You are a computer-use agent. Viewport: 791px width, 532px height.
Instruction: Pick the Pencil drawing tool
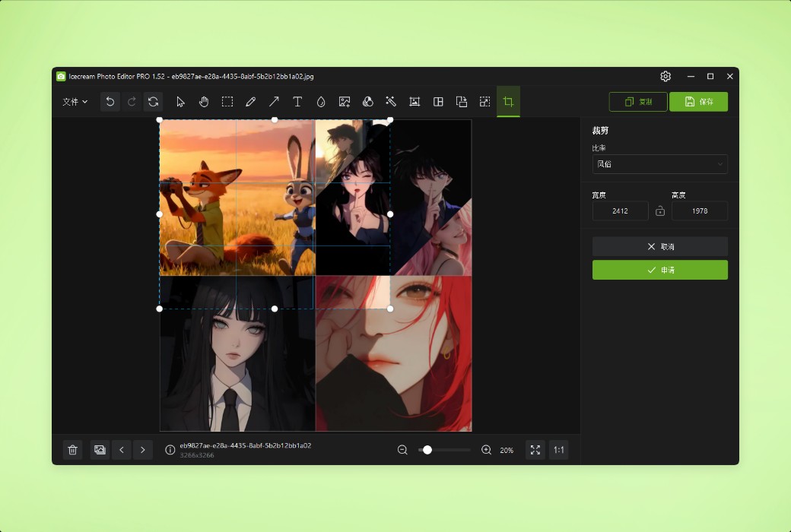click(x=250, y=101)
